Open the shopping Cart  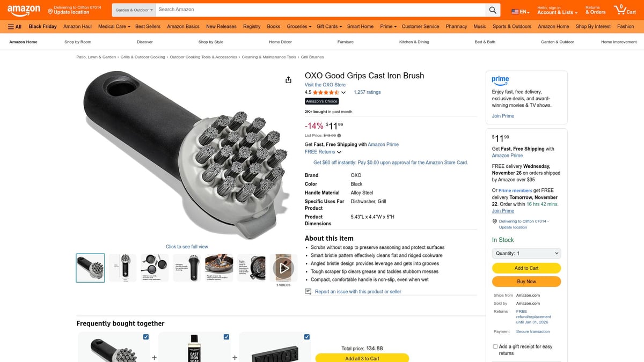point(624,9)
